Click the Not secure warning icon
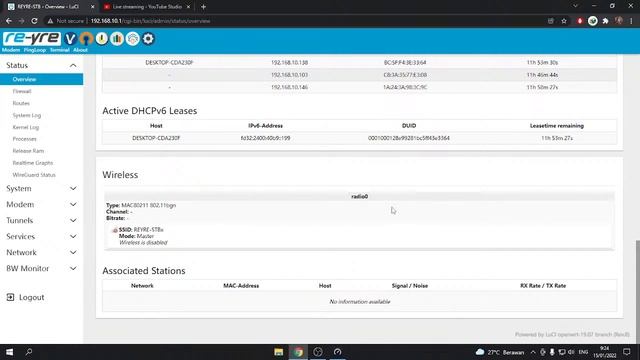Viewport: 640px width, 360px height. [x=50, y=21]
